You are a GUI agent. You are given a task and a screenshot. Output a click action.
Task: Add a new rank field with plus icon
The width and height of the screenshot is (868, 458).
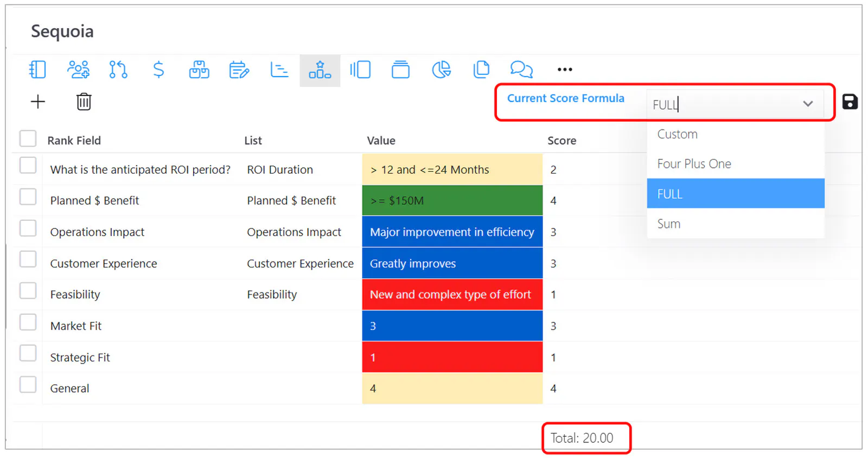point(38,101)
